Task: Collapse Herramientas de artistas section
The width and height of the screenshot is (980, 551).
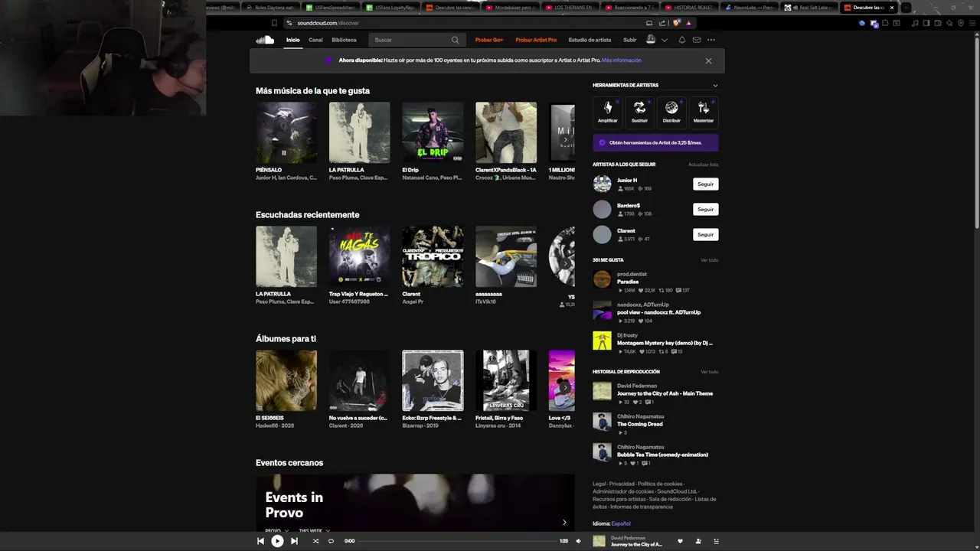Action: tap(715, 85)
